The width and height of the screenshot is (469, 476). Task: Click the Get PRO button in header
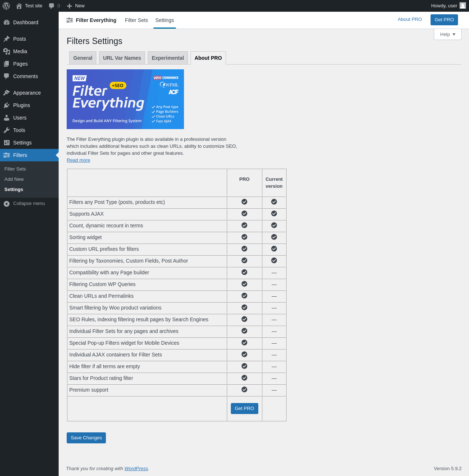pos(444,20)
